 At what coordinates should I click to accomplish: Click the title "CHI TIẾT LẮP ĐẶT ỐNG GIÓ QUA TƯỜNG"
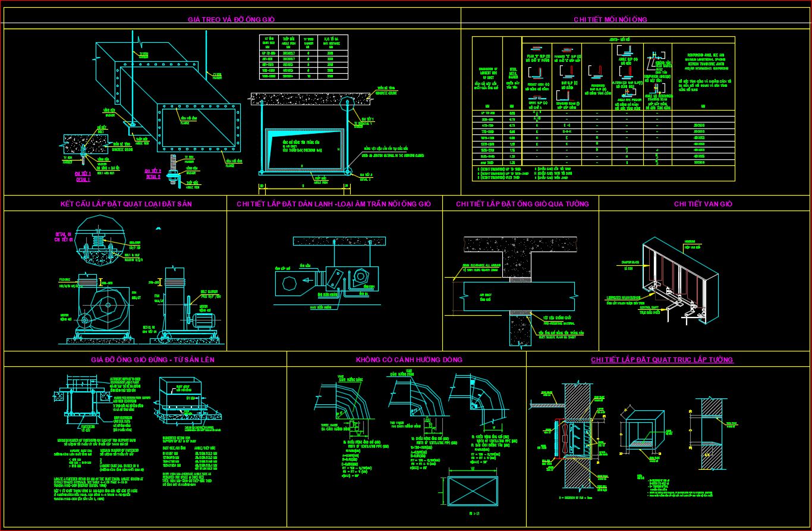pyautogui.click(x=523, y=204)
